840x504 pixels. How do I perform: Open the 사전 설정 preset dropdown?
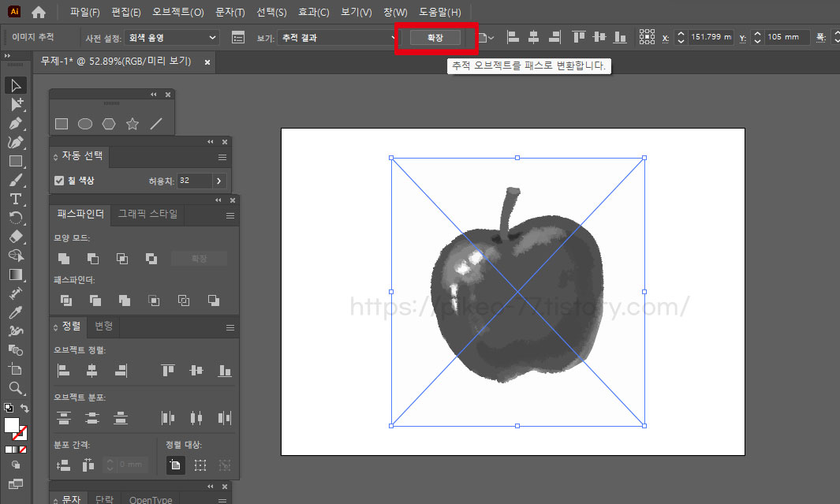click(171, 38)
